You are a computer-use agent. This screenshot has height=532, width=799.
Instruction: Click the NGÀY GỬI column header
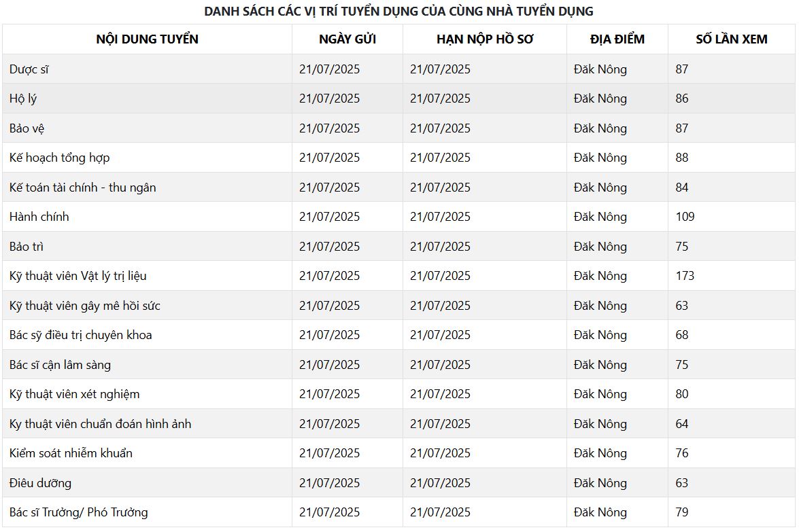point(347,39)
